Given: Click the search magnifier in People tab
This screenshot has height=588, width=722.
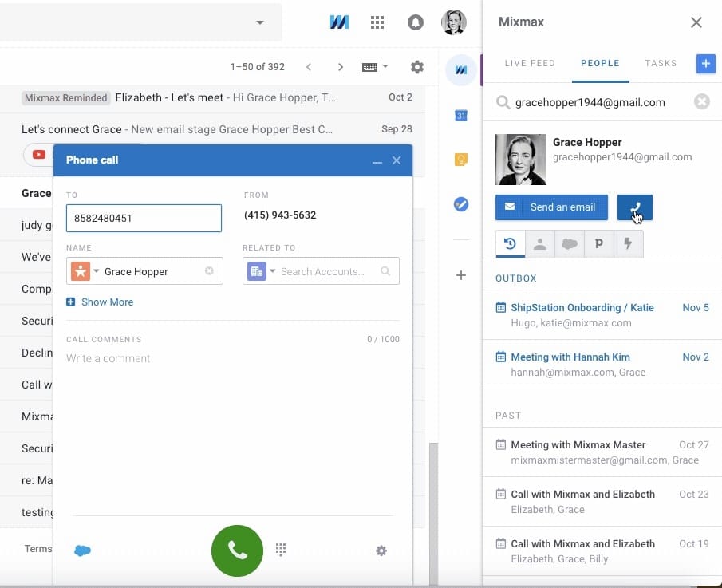Looking at the screenshot, I should point(503,102).
